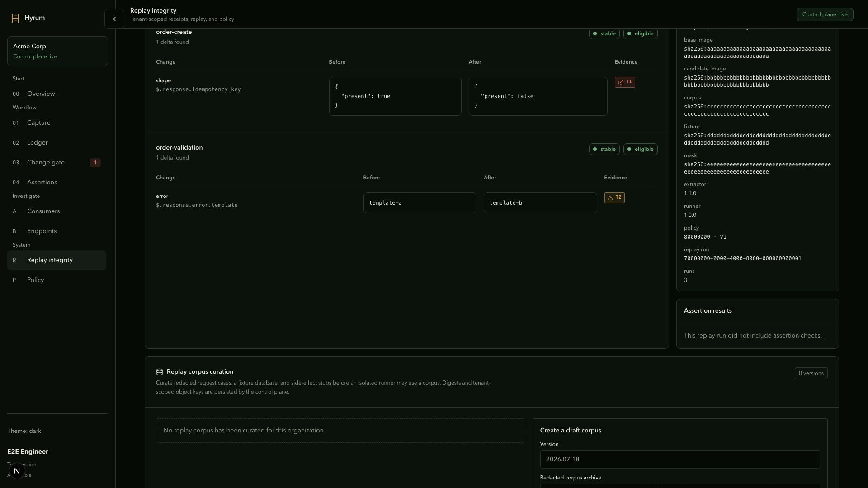Screen dimensions: 868x488
Task: Click the 0 versions badge
Action: click(x=811, y=373)
